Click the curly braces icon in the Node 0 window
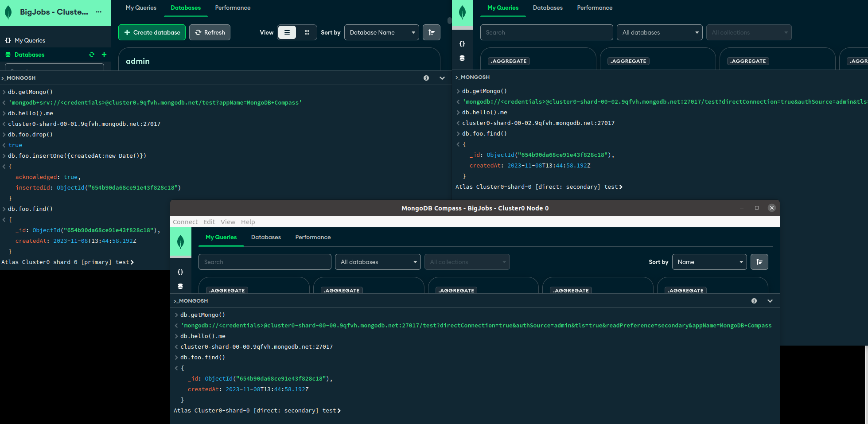The height and width of the screenshot is (424, 868). point(180,272)
